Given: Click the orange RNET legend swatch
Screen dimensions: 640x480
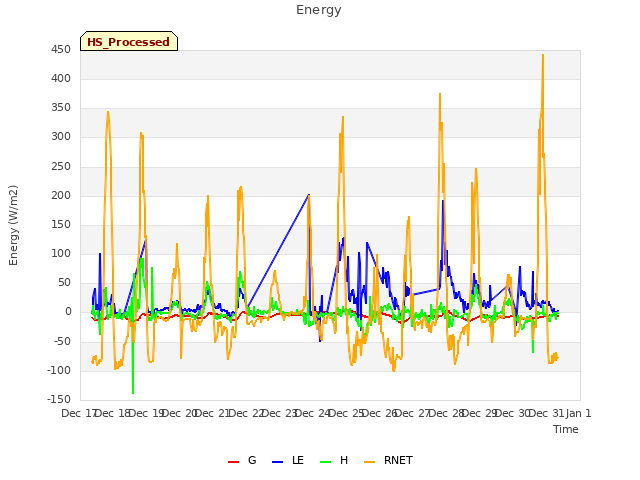Looking at the screenshot, I should point(369,462).
